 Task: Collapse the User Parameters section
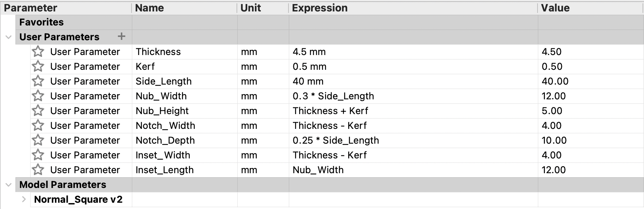tap(8, 37)
